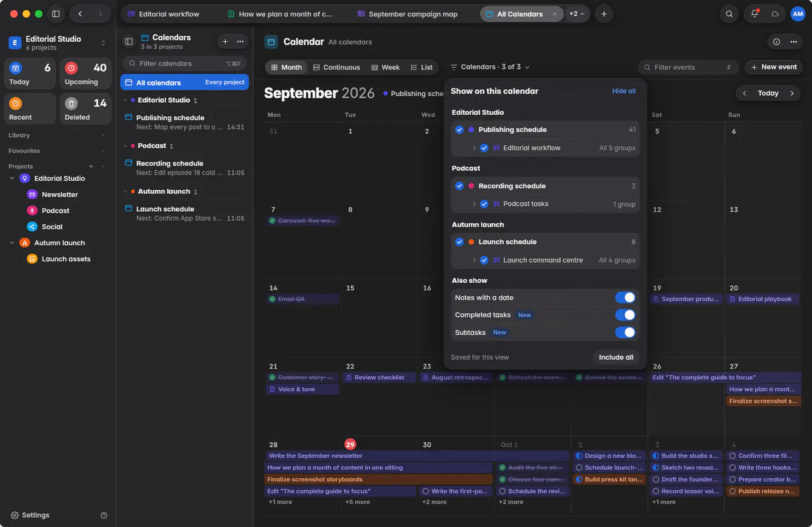Check the cloud sync status icon
The width and height of the screenshot is (812, 527).
(775, 14)
